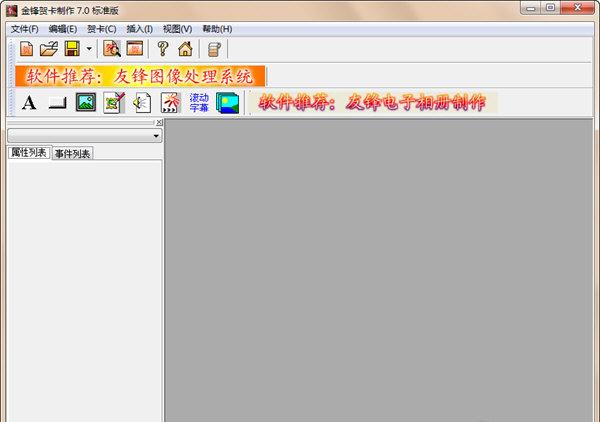Save the card with the floppy disk icon
This screenshot has height=422, width=600.
(x=72, y=48)
